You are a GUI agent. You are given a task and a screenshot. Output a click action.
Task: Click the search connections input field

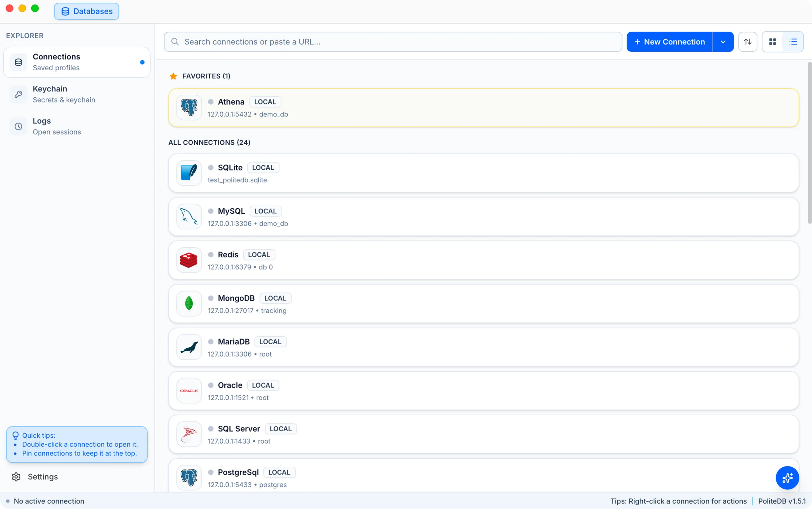[x=393, y=42]
